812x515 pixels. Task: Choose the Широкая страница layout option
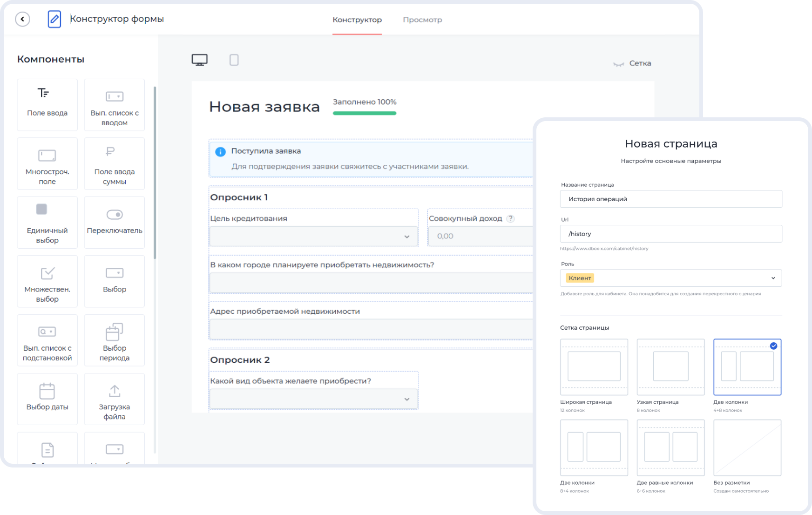point(594,367)
